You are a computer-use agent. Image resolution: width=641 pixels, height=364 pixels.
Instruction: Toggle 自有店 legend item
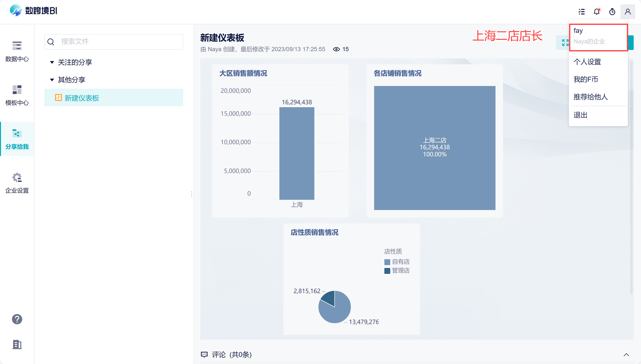point(397,262)
